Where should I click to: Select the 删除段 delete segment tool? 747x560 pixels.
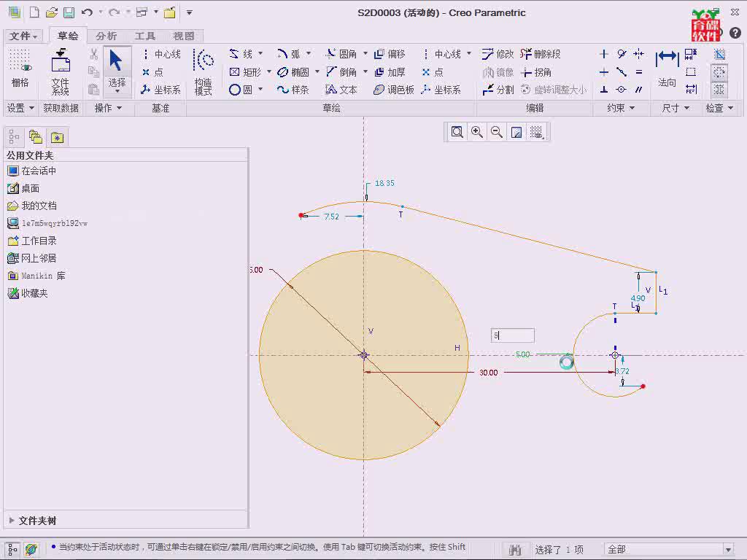(x=541, y=54)
